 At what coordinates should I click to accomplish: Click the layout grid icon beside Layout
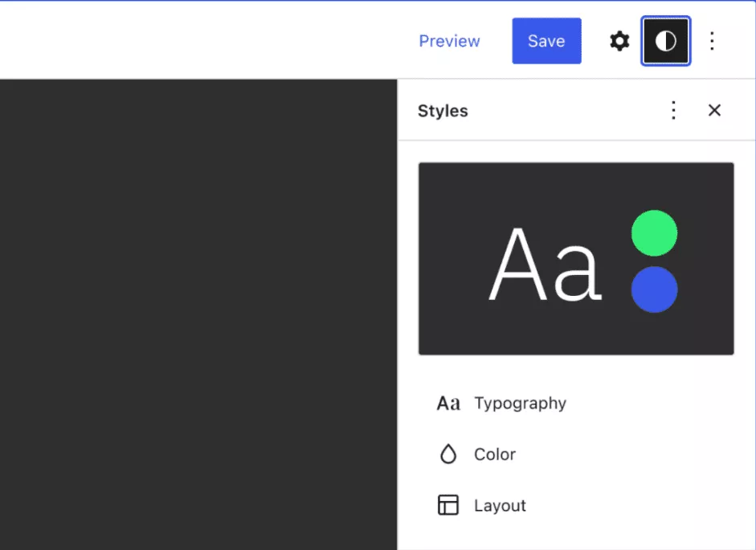click(448, 505)
